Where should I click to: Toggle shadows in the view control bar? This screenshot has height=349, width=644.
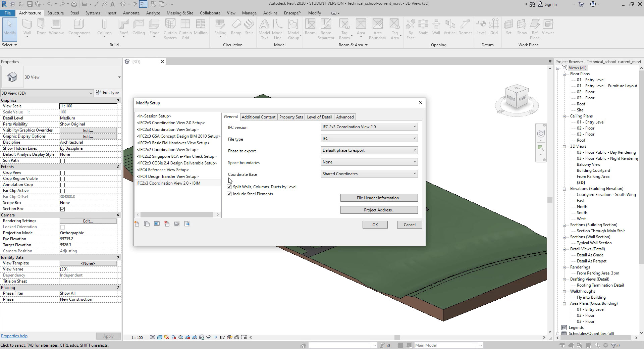(x=173, y=338)
